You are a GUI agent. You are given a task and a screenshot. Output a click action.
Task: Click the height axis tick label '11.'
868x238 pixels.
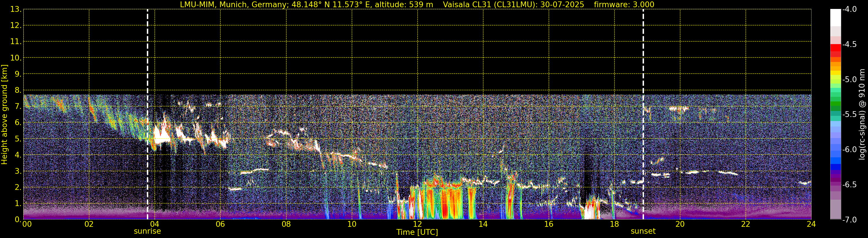16,42
